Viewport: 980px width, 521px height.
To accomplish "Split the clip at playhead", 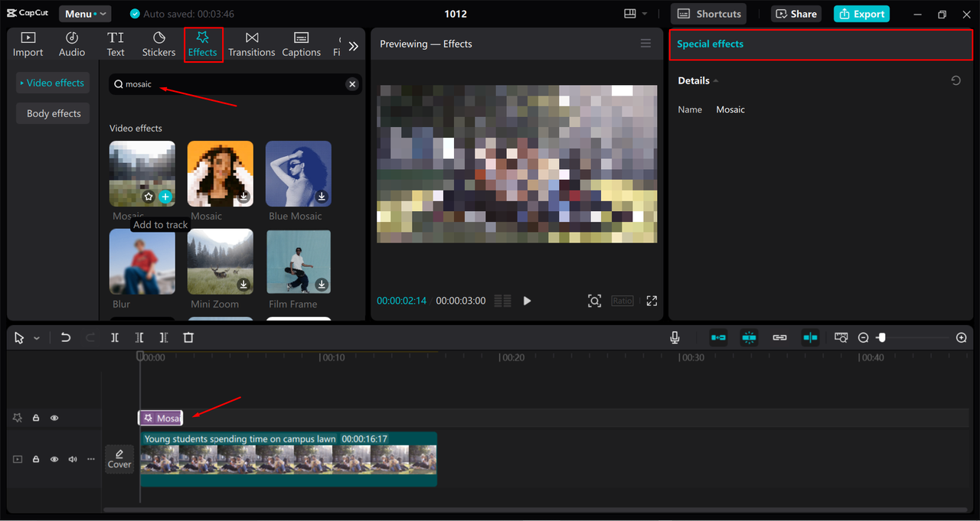I will (115, 337).
